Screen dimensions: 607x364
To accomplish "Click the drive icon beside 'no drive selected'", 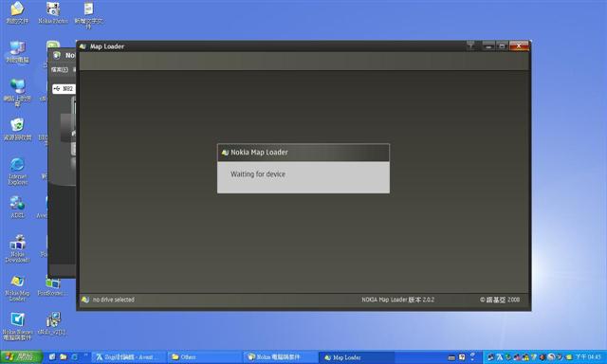I will (85, 300).
